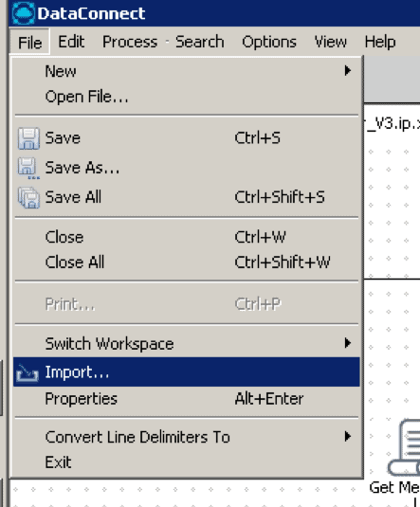This screenshot has height=507, width=420.
Task: Open the View menu
Action: (330, 42)
